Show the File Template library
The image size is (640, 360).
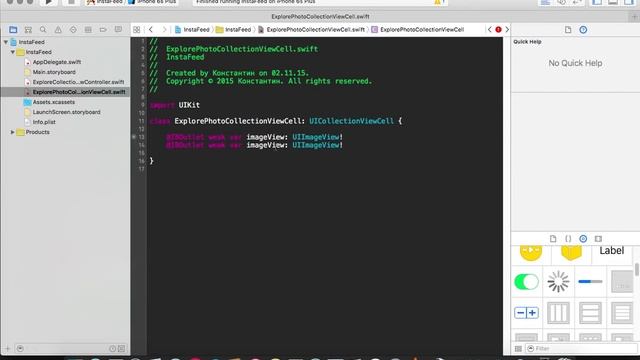(x=553, y=239)
